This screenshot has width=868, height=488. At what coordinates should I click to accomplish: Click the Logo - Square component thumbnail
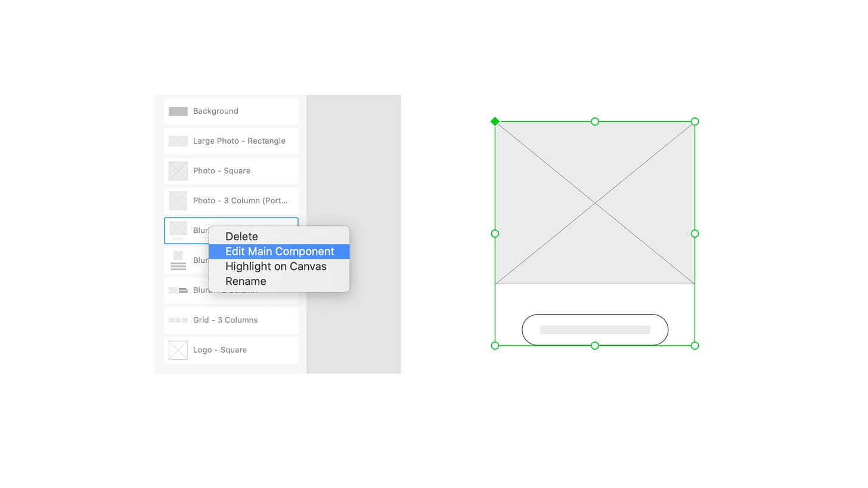[x=178, y=350]
